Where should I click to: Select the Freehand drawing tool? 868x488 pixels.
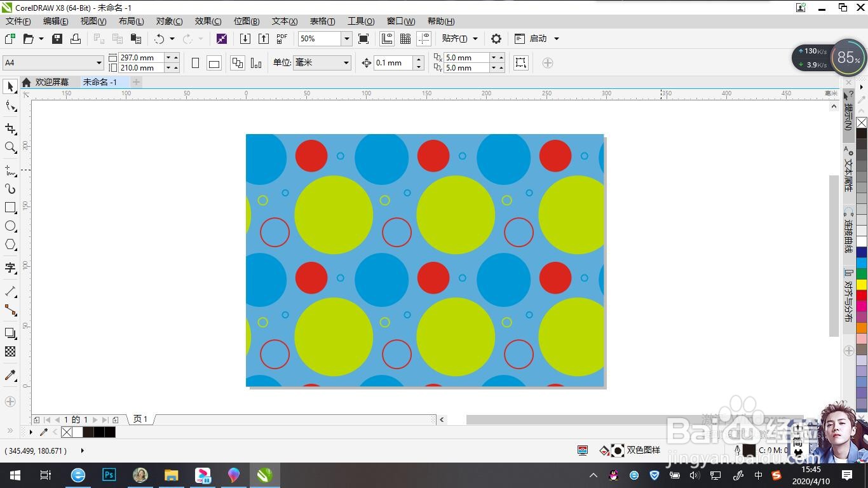coord(10,170)
